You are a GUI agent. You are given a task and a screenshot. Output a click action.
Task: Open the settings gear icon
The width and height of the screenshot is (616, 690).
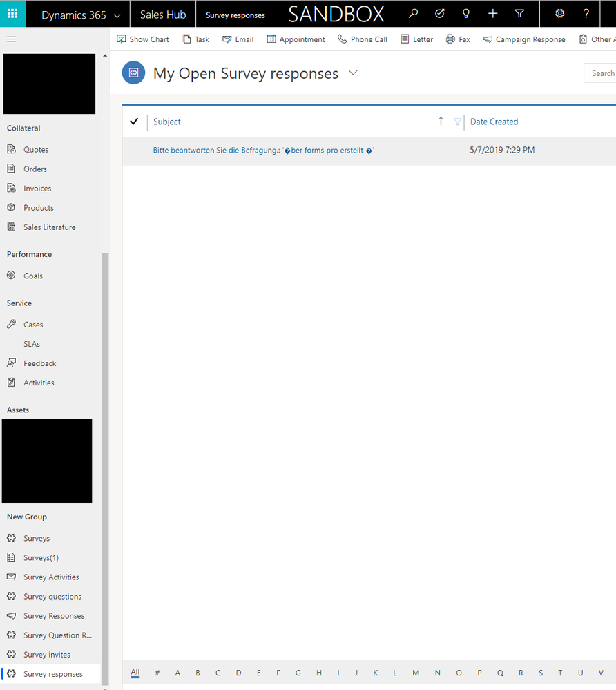(x=559, y=14)
